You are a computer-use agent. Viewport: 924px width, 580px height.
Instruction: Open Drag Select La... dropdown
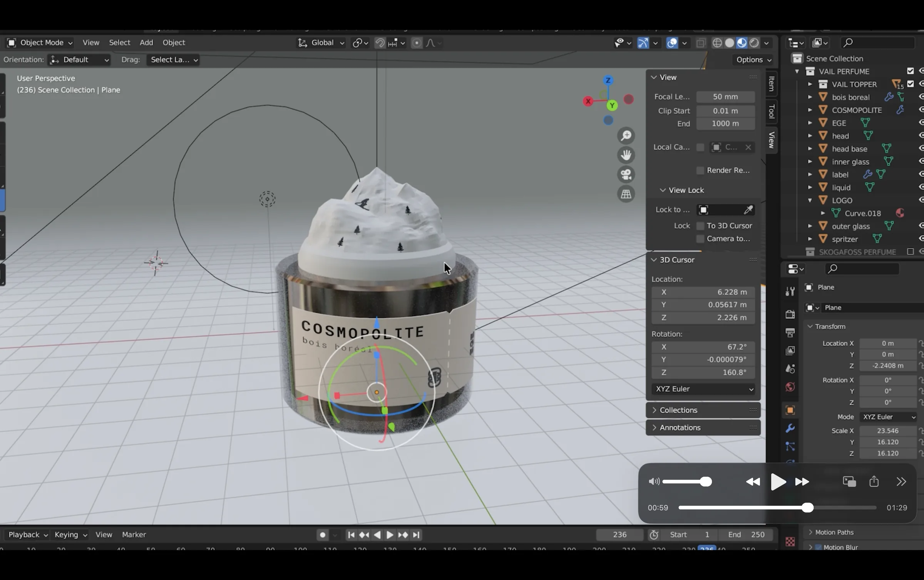173,60
